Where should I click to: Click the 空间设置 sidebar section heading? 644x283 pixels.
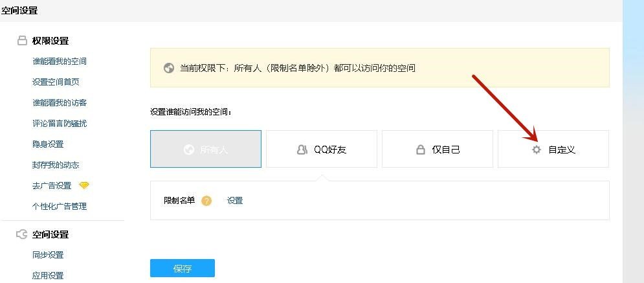coord(50,234)
